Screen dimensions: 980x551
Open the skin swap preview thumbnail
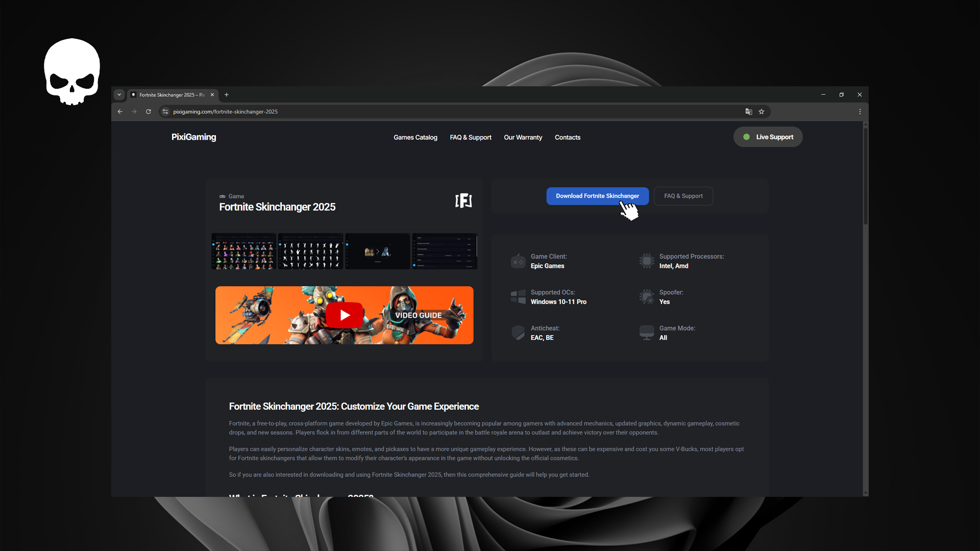[x=378, y=252]
